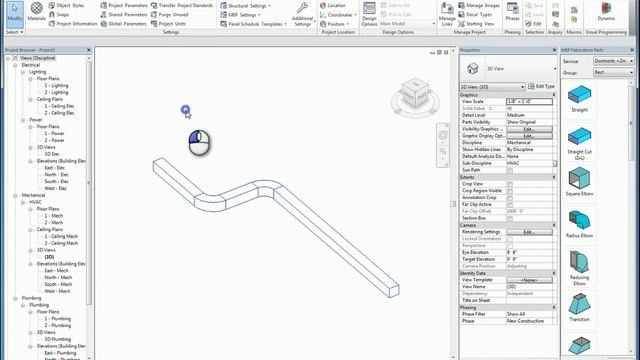
Task: Toggle the Far Clip Active checkbox
Action: [x=509, y=204]
